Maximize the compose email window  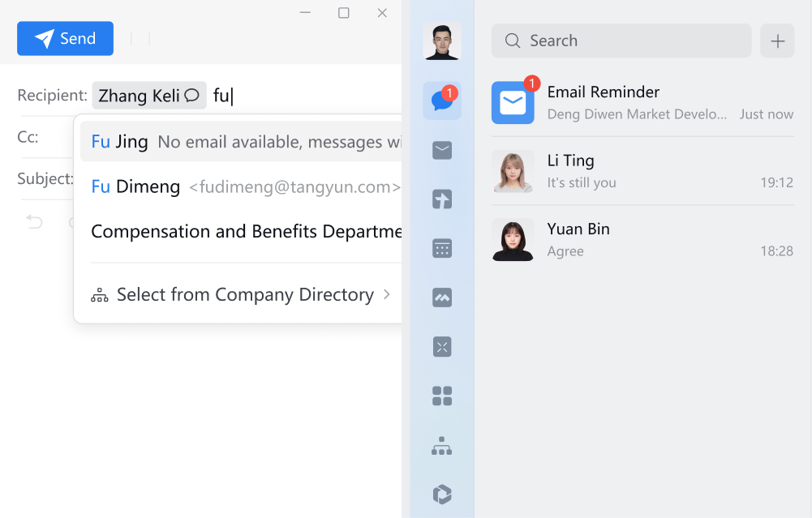pyautogui.click(x=344, y=13)
